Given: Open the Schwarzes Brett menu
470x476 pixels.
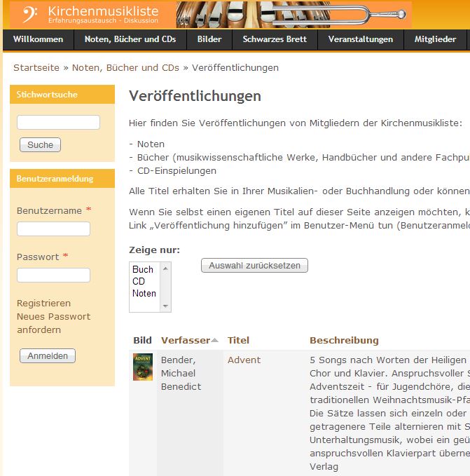Looking at the screenshot, I should [275, 39].
